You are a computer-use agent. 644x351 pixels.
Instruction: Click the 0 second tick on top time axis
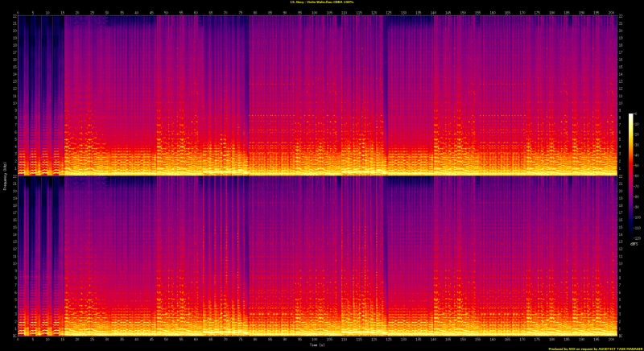19,12
